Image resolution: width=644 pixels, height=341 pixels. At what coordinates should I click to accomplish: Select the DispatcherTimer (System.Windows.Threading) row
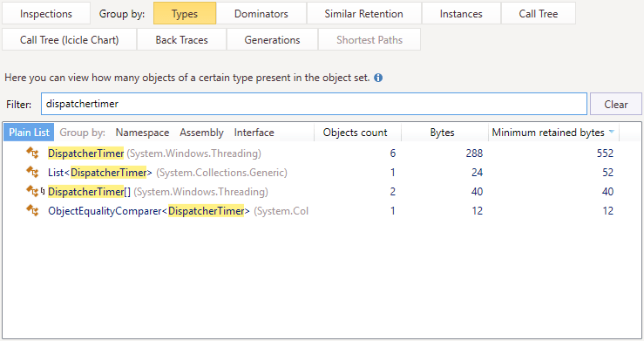[x=322, y=153]
